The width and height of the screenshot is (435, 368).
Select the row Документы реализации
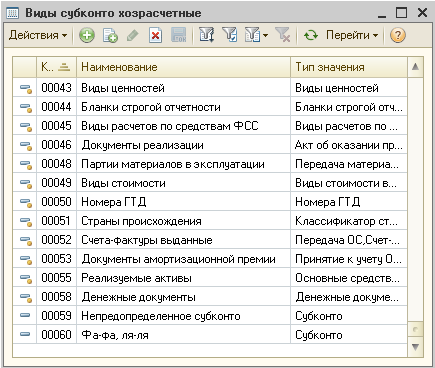pos(210,145)
